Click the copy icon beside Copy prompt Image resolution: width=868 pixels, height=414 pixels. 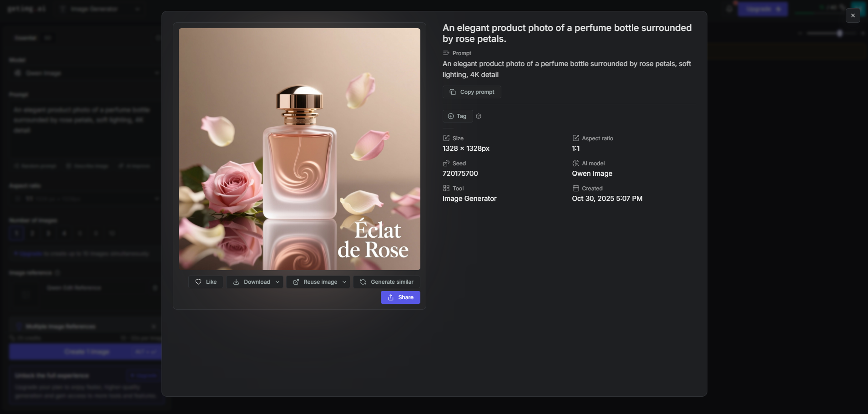453,92
